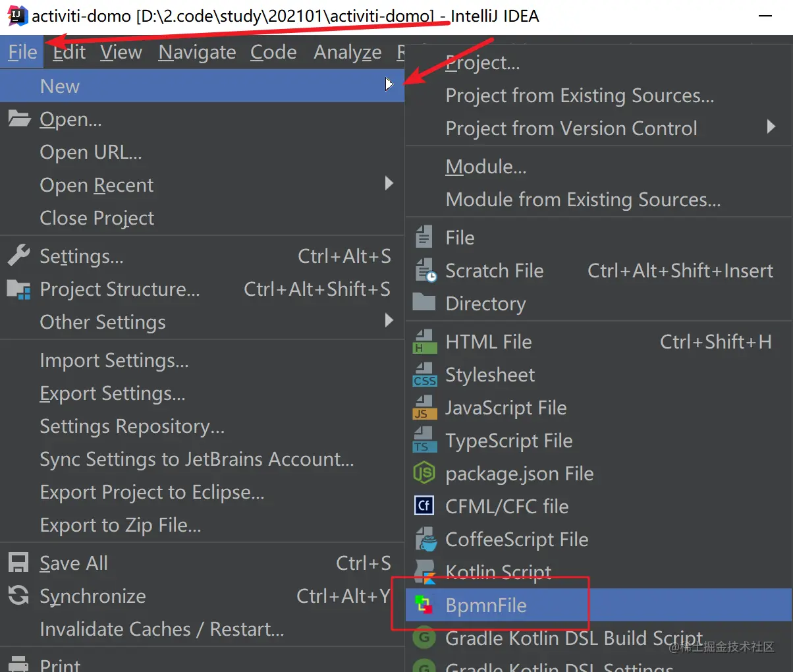
Task: Click the Synchronize refresh icon
Action: tap(18, 596)
